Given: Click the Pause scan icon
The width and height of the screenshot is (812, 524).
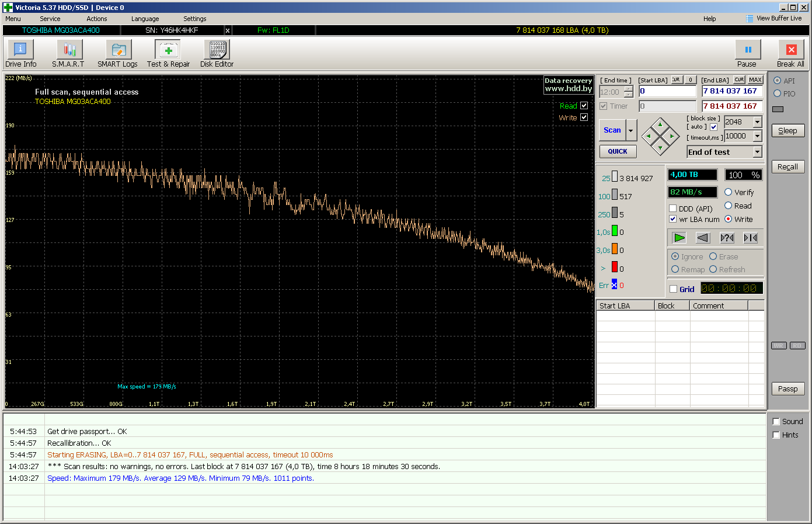Looking at the screenshot, I should click(747, 50).
